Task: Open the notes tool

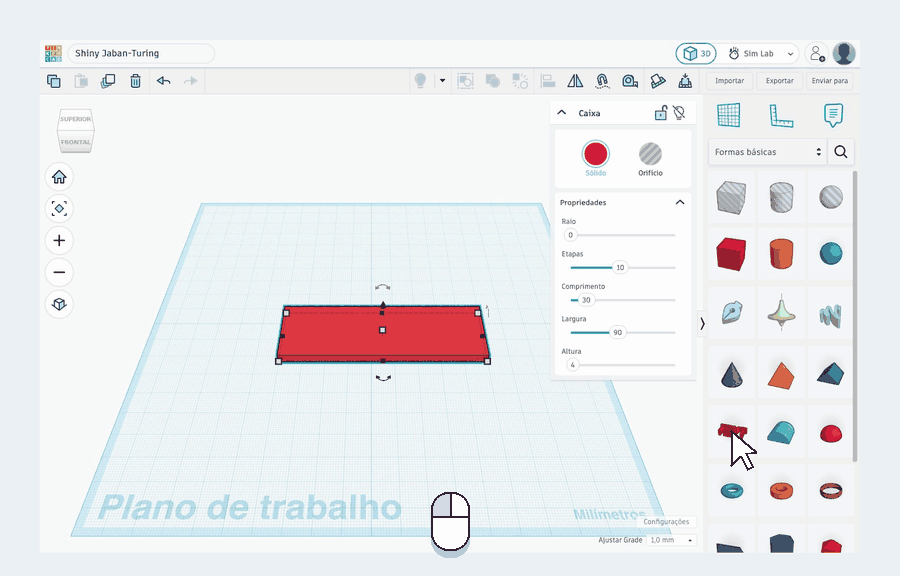Action: (x=833, y=115)
